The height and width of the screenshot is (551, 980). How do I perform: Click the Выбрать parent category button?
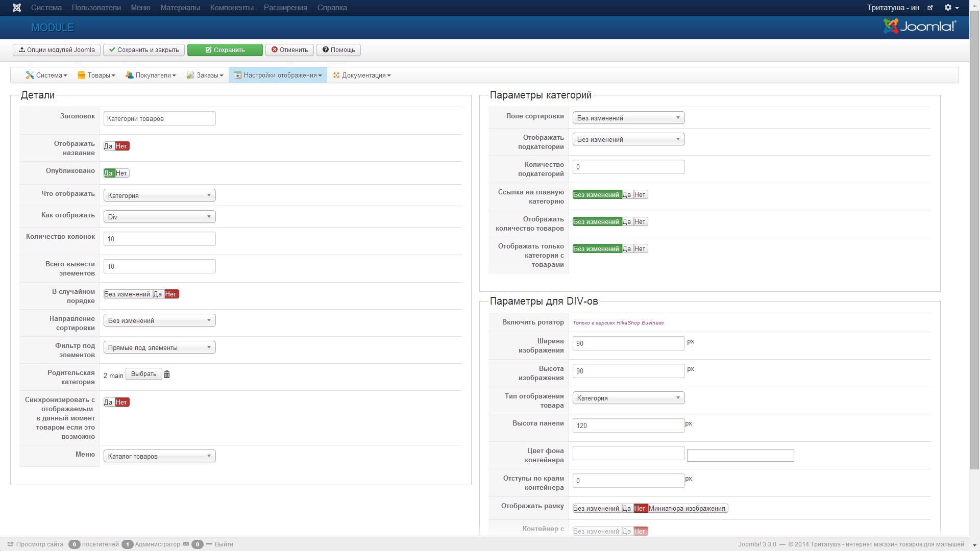(143, 374)
